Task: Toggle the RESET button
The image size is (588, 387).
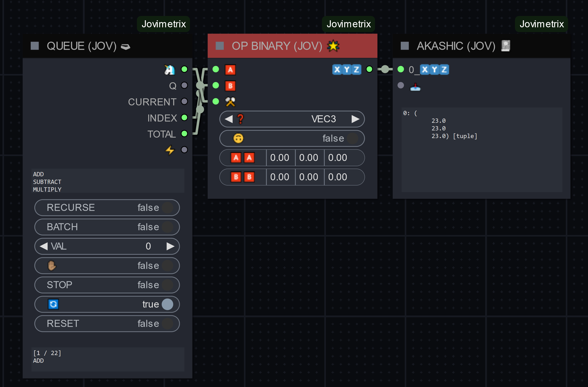Action: click(107, 324)
